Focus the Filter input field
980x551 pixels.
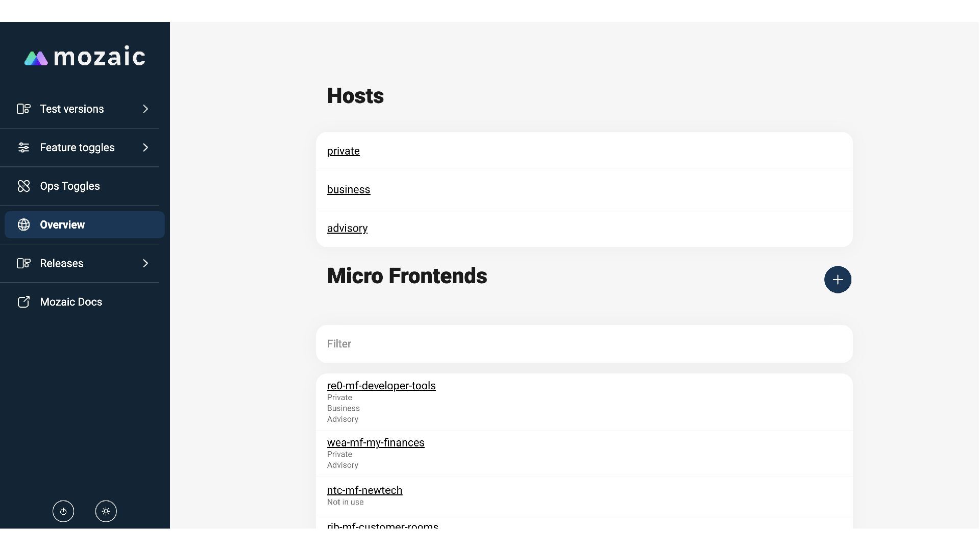[x=584, y=344]
